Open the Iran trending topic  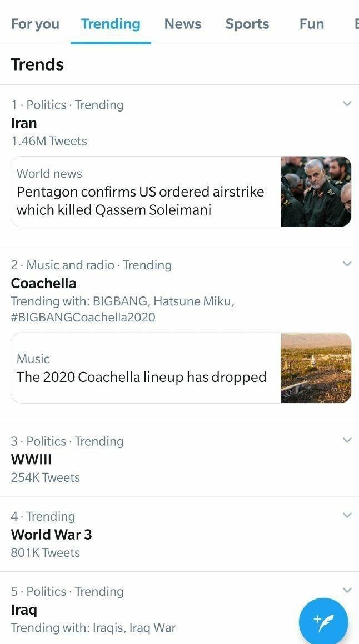click(24, 123)
